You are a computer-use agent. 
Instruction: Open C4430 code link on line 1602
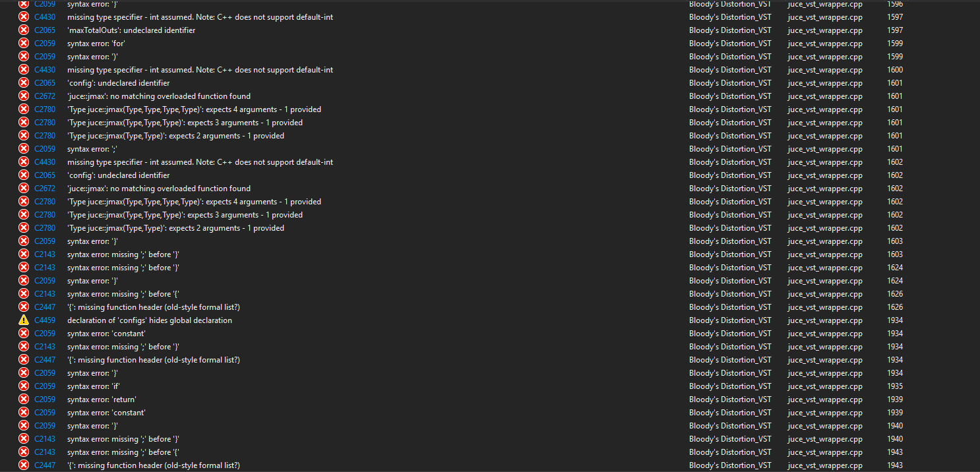pyautogui.click(x=45, y=162)
